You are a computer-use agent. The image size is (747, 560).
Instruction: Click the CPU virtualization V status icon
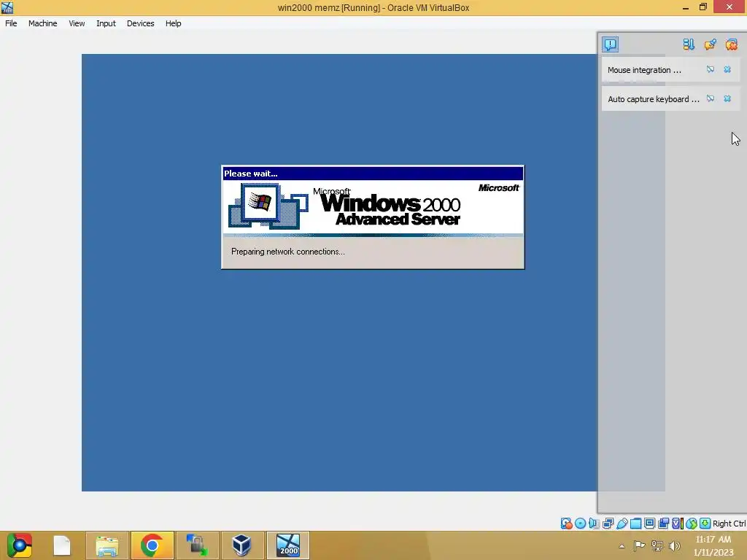(677, 524)
